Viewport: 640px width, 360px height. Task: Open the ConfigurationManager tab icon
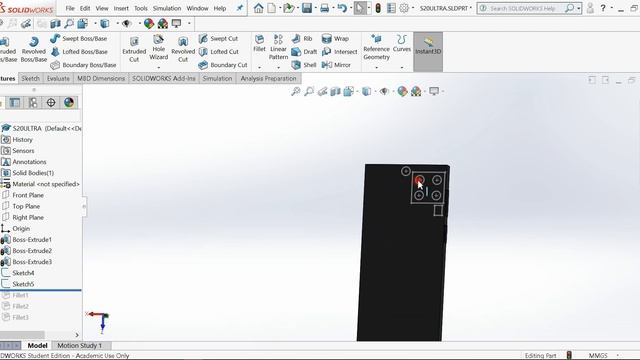[33, 102]
